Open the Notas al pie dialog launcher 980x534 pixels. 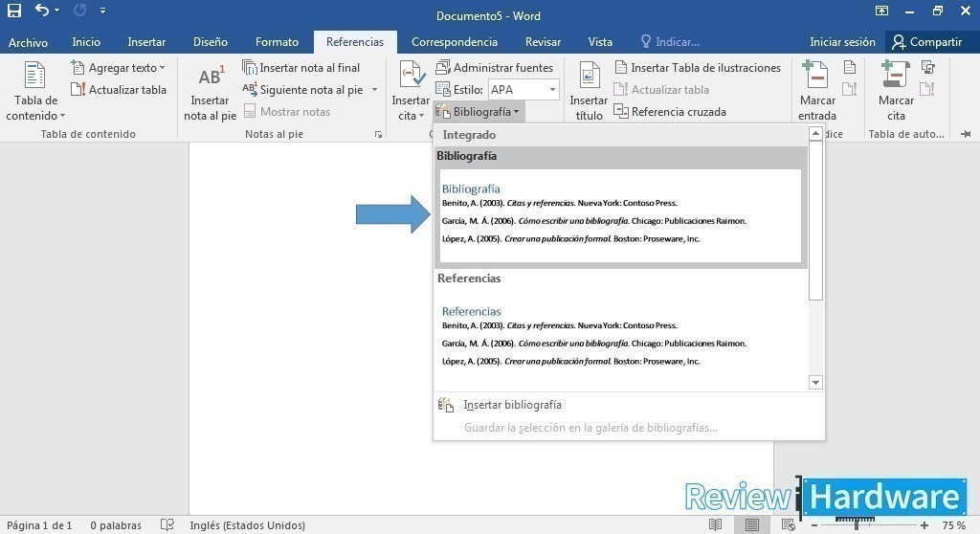[378, 134]
